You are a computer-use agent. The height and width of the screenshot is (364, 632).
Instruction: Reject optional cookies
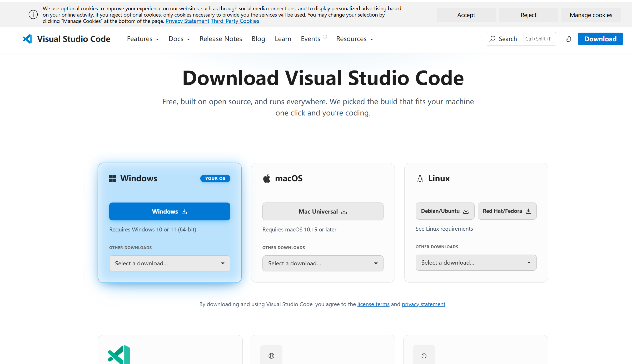click(529, 15)
